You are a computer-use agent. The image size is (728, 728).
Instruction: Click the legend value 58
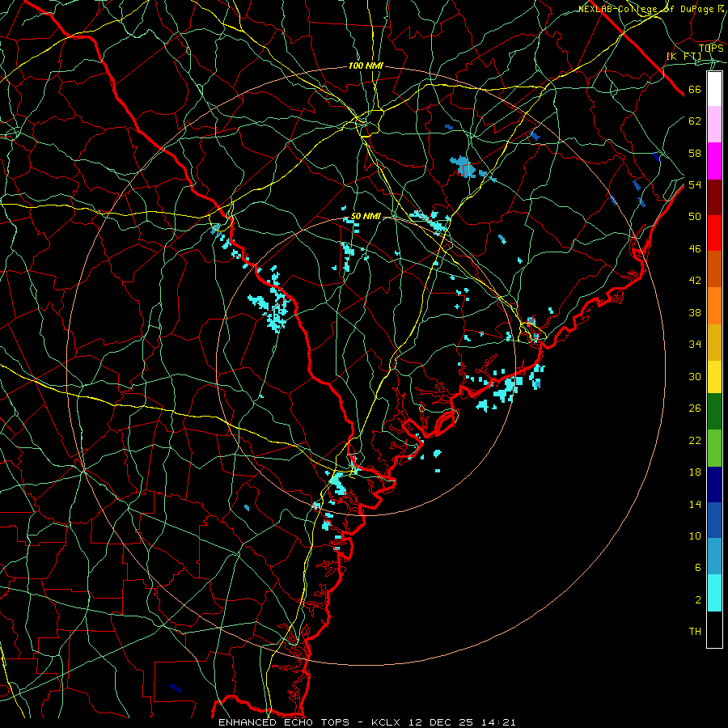[695, 153]
